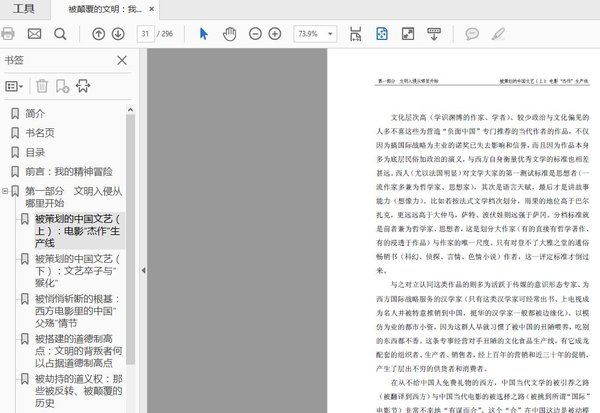Enter full screen mode icon
The width and height of the screenshot is (600, 413).
[408, 34]
